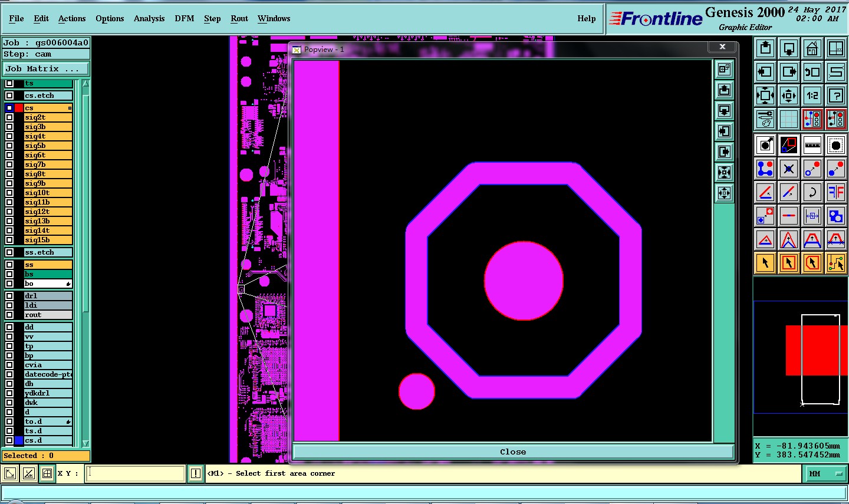
Task: Toggle checkbox for layer cs.d
Action: 9,440
